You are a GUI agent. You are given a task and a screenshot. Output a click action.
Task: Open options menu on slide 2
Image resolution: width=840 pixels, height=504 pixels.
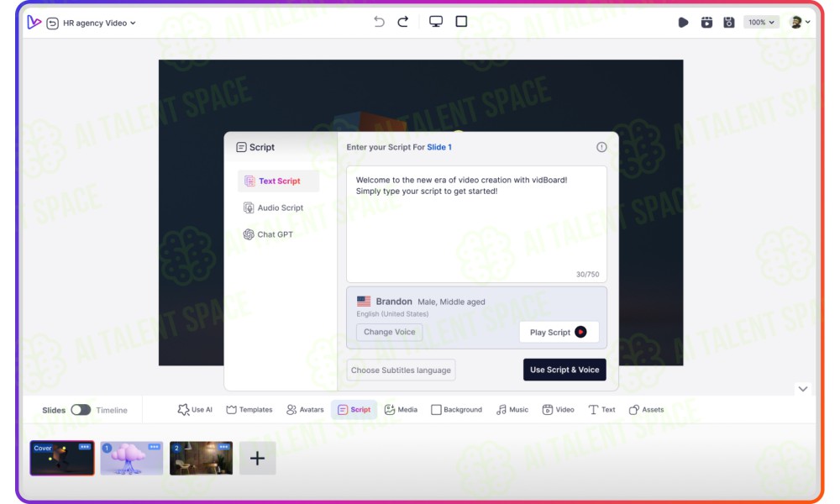point(224,447)
